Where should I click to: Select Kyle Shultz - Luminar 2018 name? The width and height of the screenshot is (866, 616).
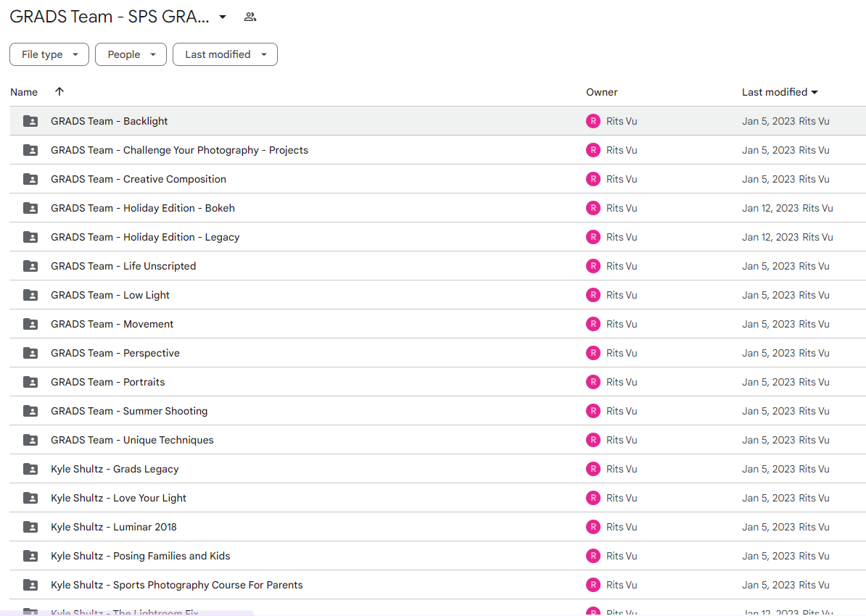coord(114,527)
